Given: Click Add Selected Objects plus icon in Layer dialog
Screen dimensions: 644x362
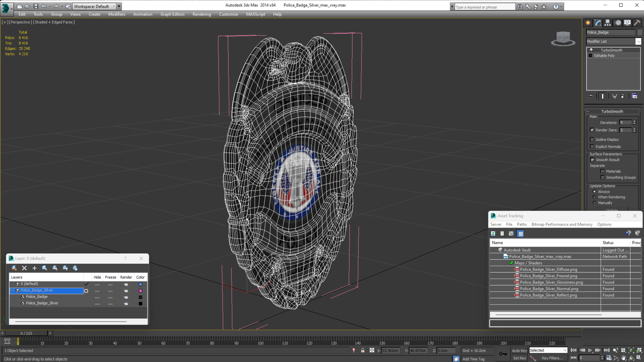Looking at the screenshot, I should [x=35, y=268].
